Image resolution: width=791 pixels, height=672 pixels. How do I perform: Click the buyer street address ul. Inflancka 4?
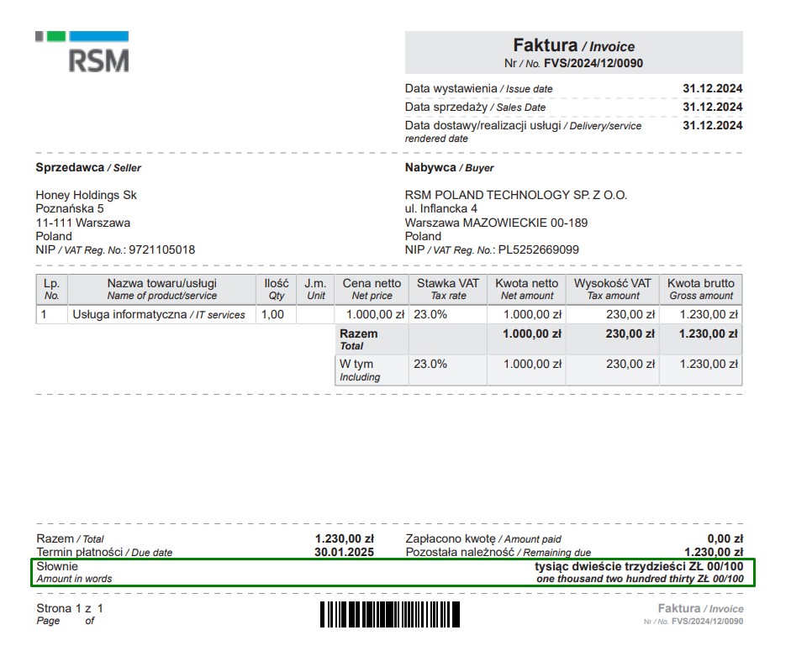pyautogui.click(x=440, y=208)
